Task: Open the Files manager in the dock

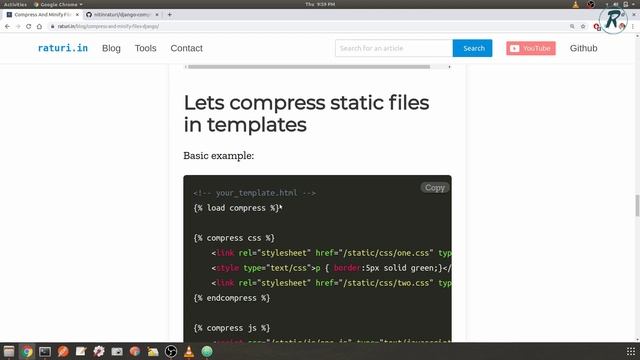Action: tap(9, 351)
